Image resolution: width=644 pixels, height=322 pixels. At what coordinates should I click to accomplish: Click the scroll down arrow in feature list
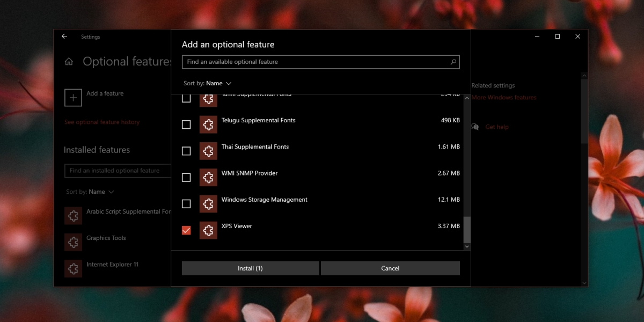[467, 246]
